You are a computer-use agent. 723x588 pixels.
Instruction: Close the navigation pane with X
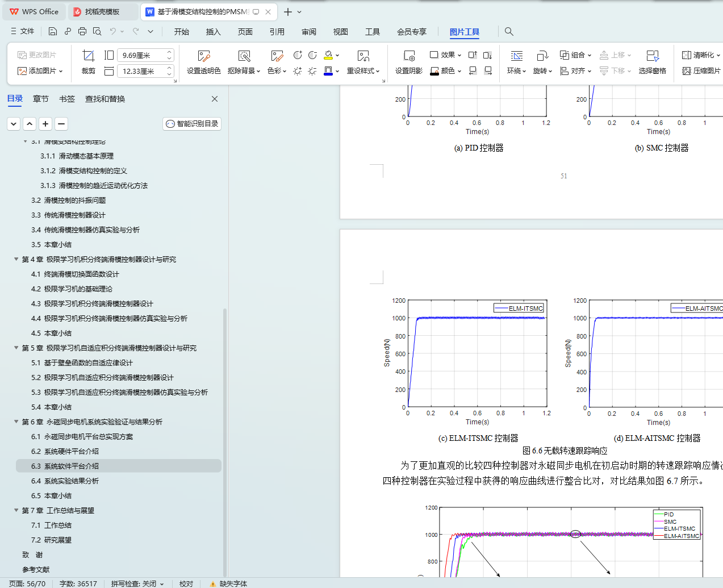coord(215,99)
